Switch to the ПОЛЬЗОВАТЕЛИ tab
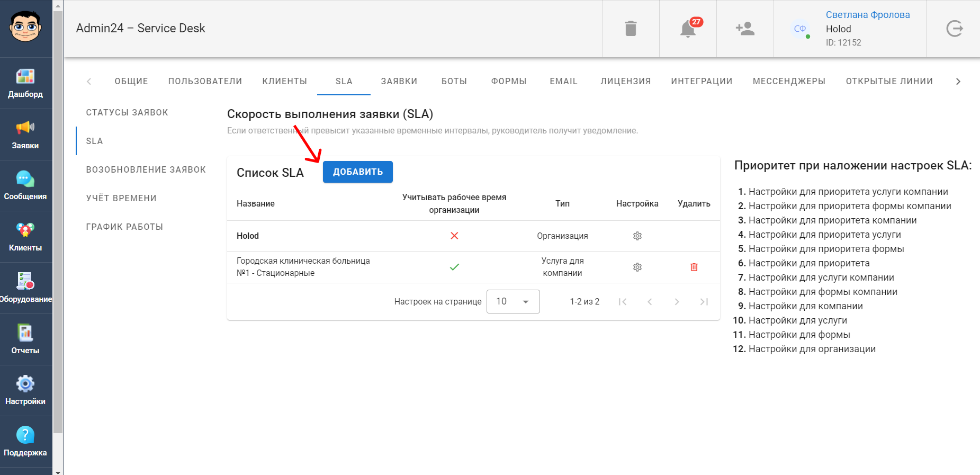 [x=205, y=81]
